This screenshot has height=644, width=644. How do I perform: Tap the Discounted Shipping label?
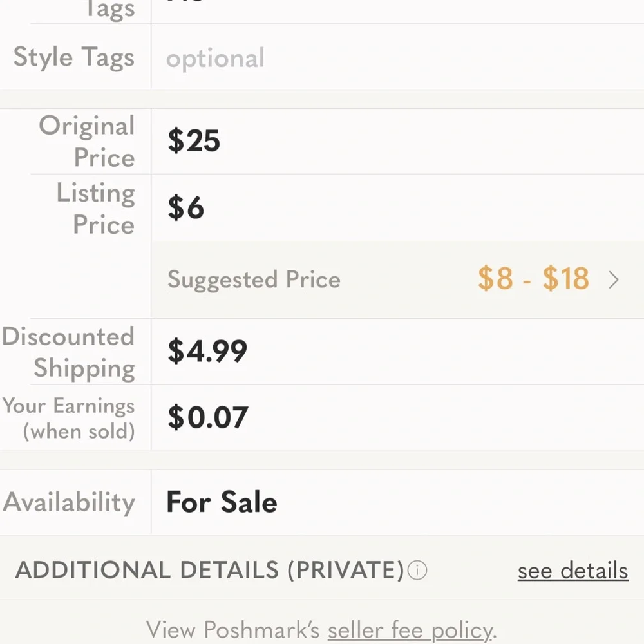[x=68, y=352]
